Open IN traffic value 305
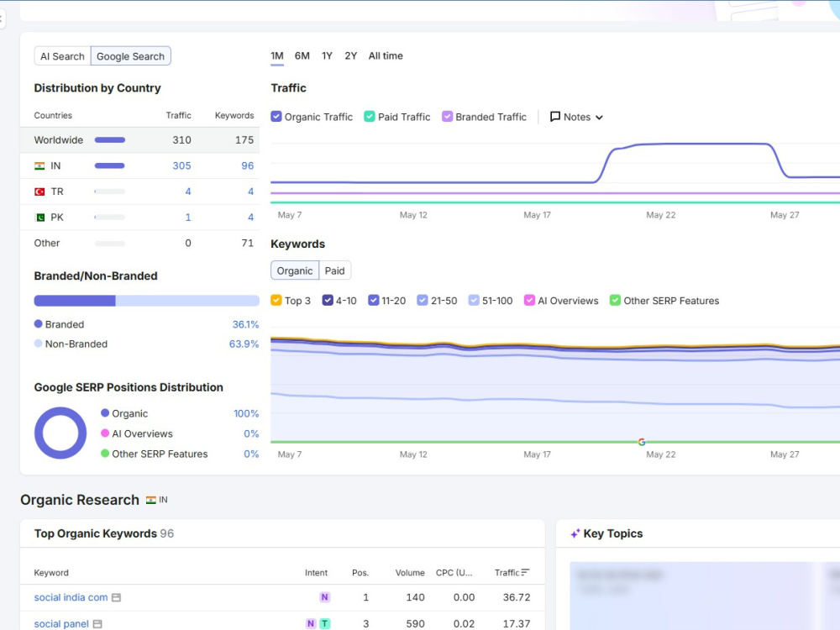This screenshot has width=840, height=630. pos(181,166)
